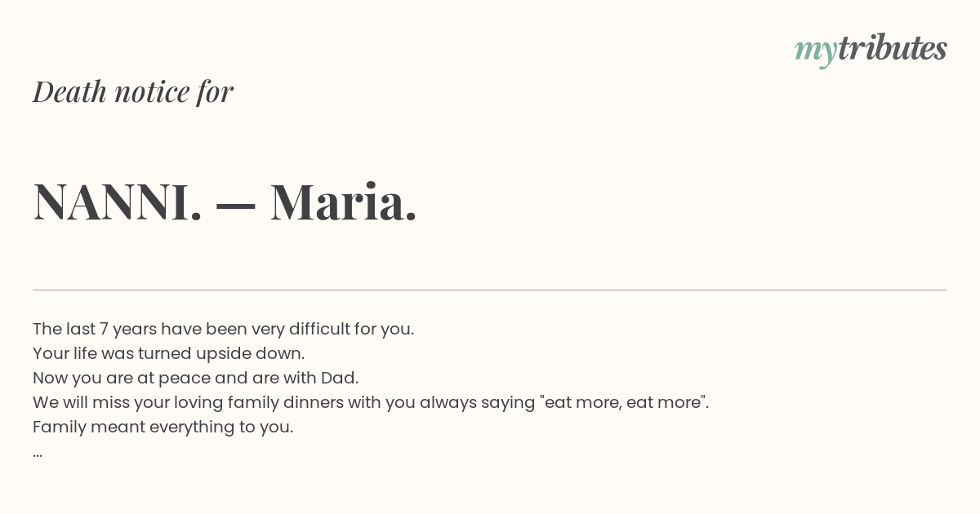The image size is (980, 514).
Task: Click "Family meant everything to you."
Action: [x=163, y=427]
